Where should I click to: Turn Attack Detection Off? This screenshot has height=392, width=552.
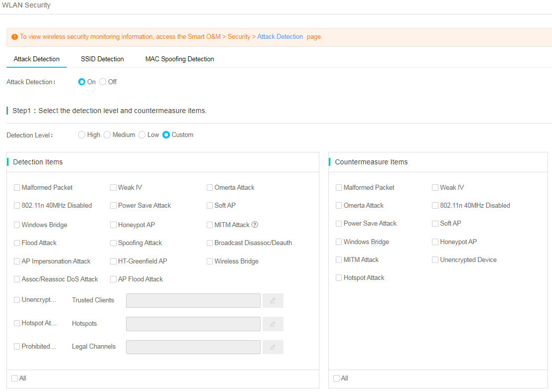[103, 82]
